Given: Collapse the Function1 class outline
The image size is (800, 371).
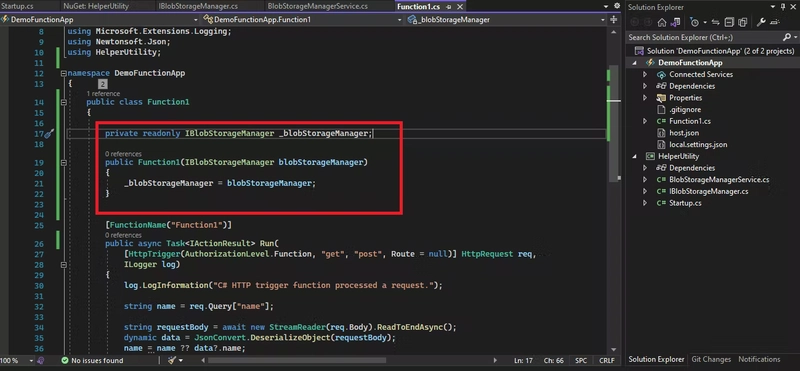Looking at the screenshot, I should pos(63,102).
